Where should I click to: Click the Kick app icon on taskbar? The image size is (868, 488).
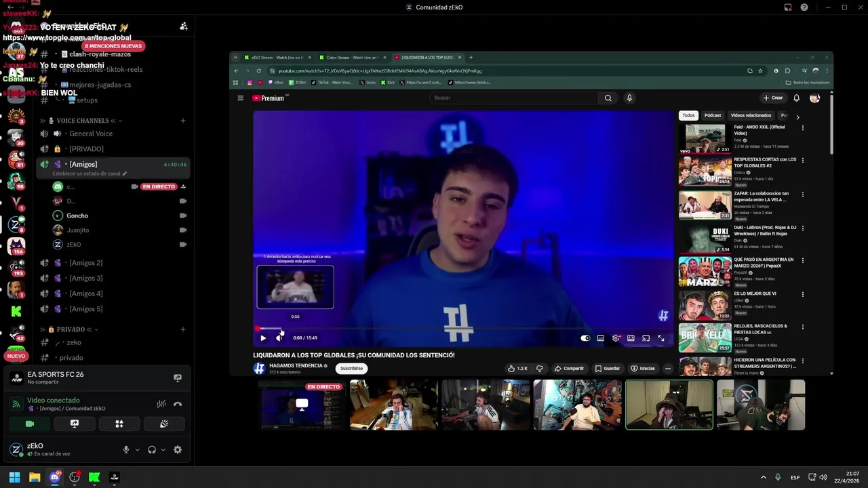click(x=94, y=477)
